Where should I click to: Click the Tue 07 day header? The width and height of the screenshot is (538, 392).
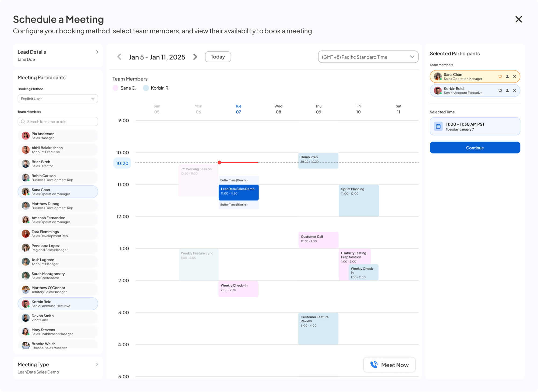[238, 109]
